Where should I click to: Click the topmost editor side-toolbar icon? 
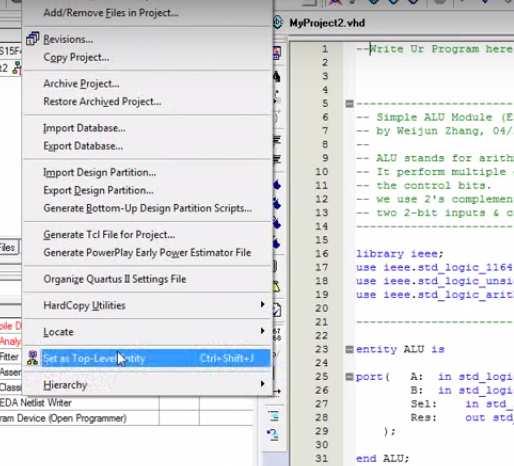tap(277, 53)
